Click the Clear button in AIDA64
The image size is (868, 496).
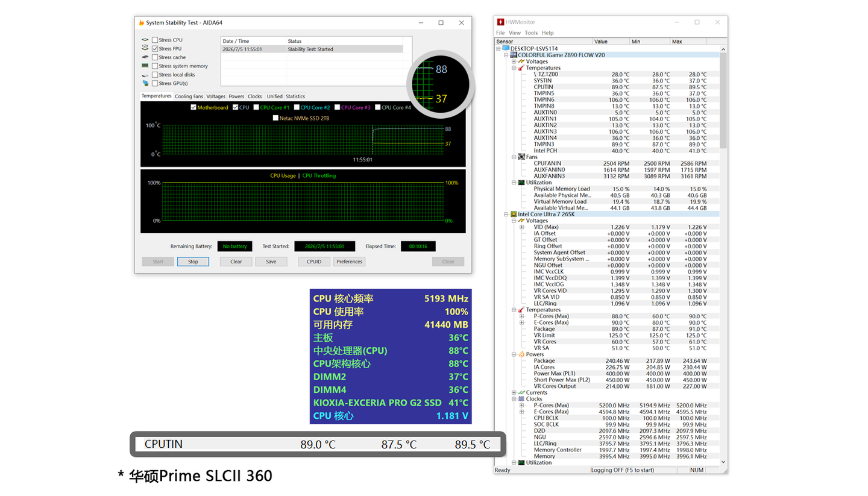click(236, 262)
